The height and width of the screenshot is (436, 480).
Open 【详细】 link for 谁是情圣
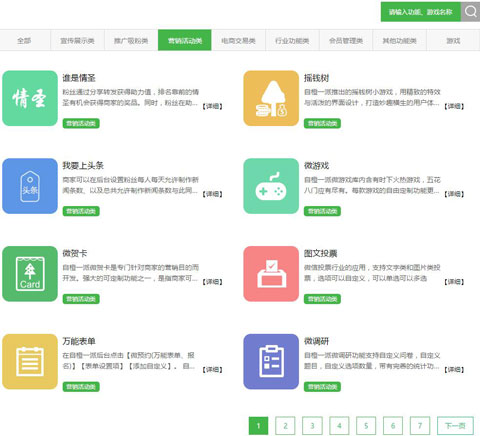213,106
